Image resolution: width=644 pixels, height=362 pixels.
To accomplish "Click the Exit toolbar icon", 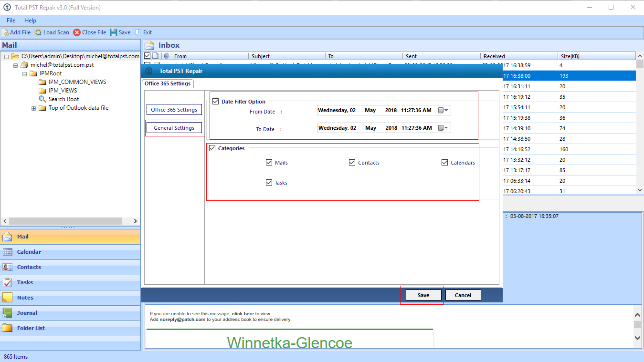I will 138,32.
